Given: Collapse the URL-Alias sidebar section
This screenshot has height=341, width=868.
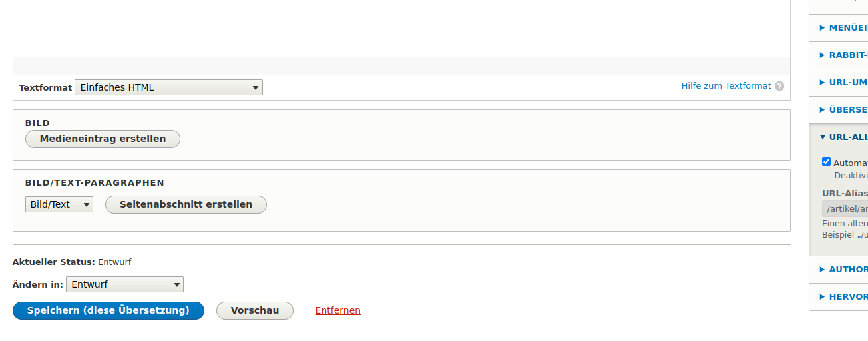Looking at the screenshot, I should [843, 137].
